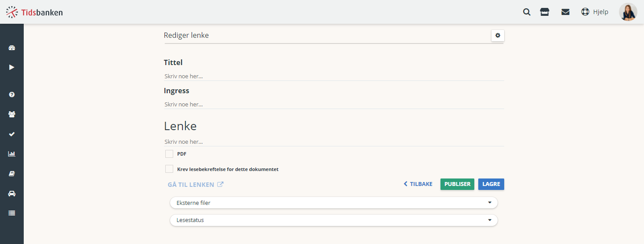Click the Tilbake link
This screenshot has height=244, width=644.
click(x=418, y=184)
